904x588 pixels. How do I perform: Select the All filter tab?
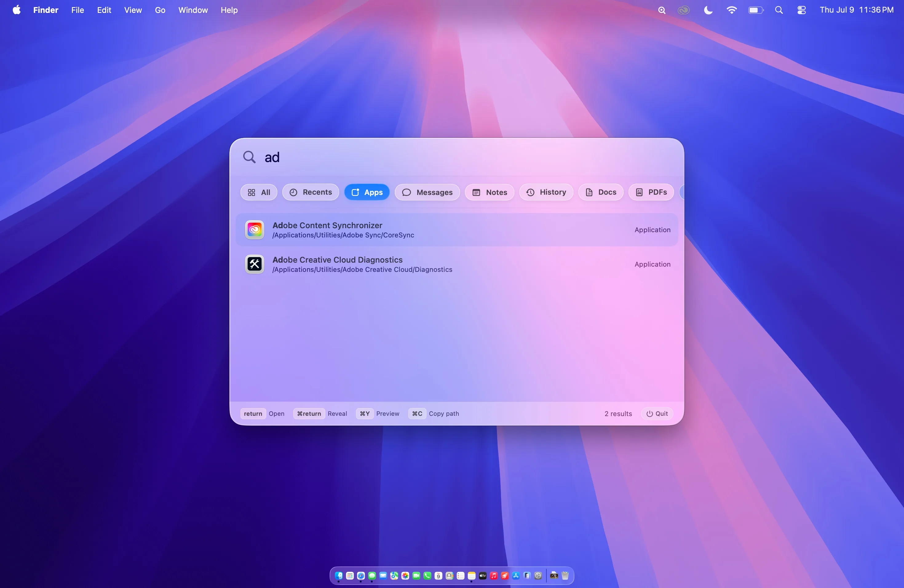click(x=259, y=192)
